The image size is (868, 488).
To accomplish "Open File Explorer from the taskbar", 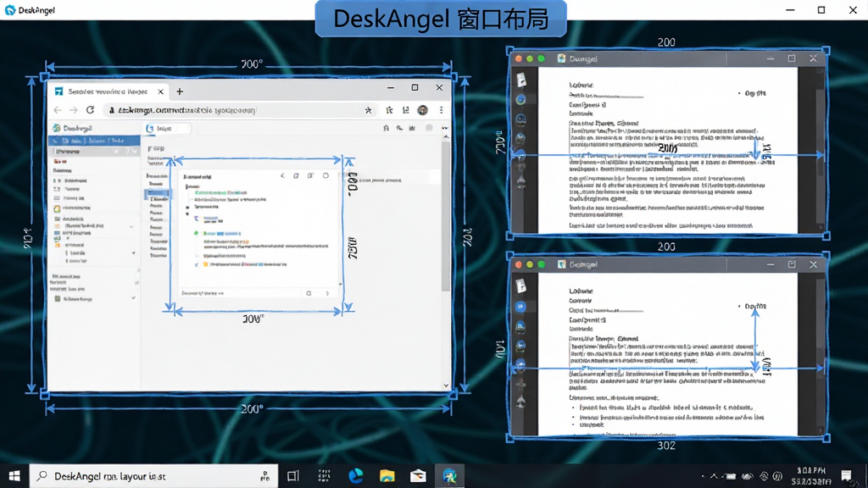I will pyautogui.click(x=387, y=476).
